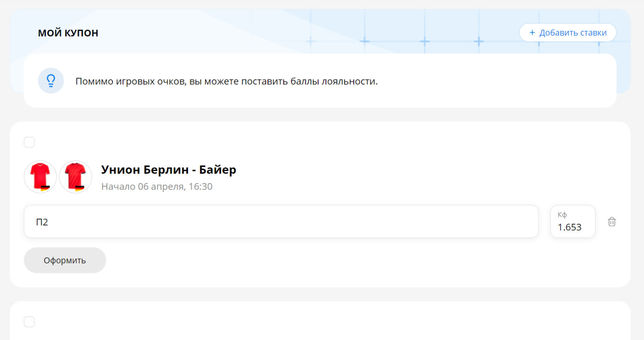Image resolution: width=644 pixels, height=340 pixels.
Task: Click the plus icon beside Добавить ставки
Action: coord(532,33)
